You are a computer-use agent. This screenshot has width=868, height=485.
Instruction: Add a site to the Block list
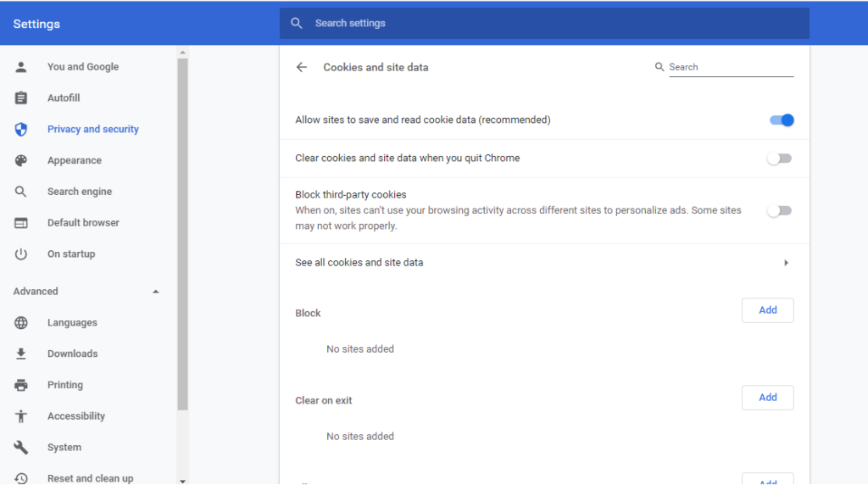(x=767, y=310)
